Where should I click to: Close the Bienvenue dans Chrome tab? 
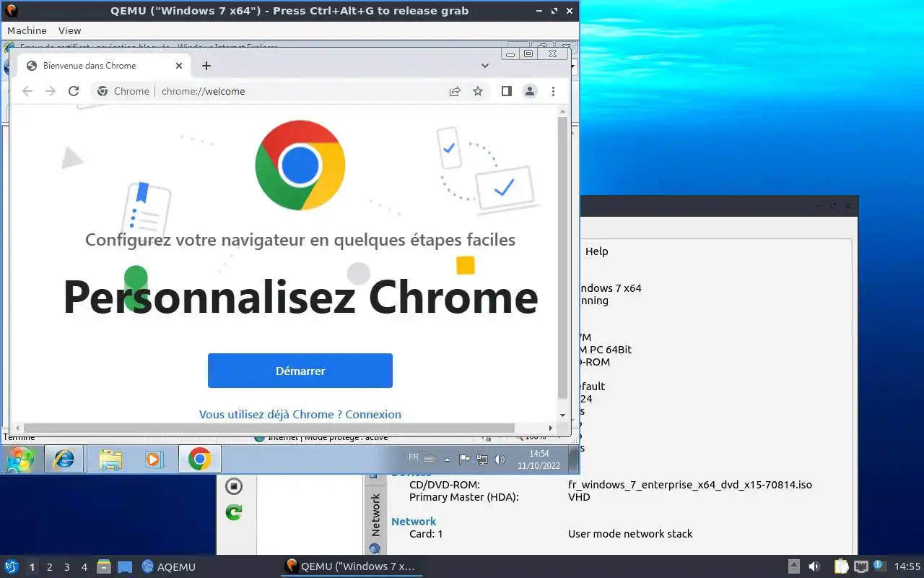click(x=179, y=66)
